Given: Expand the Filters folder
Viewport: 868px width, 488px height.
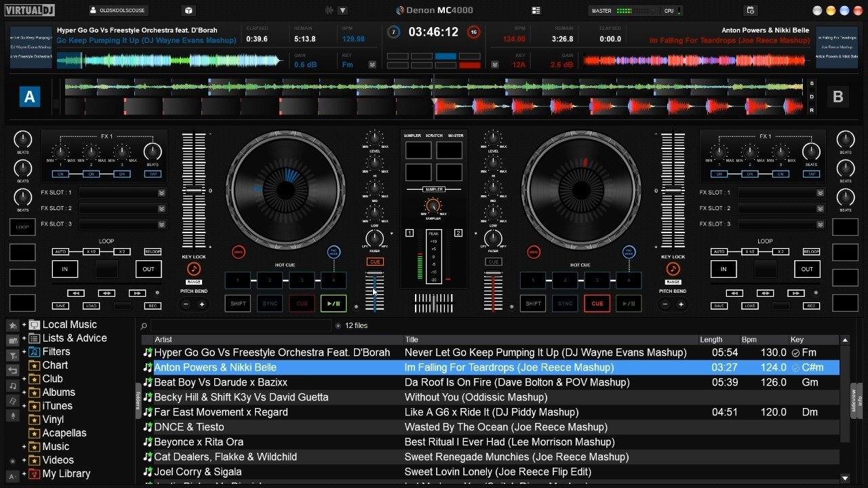Looking at the screenshot, I should 24,352.
